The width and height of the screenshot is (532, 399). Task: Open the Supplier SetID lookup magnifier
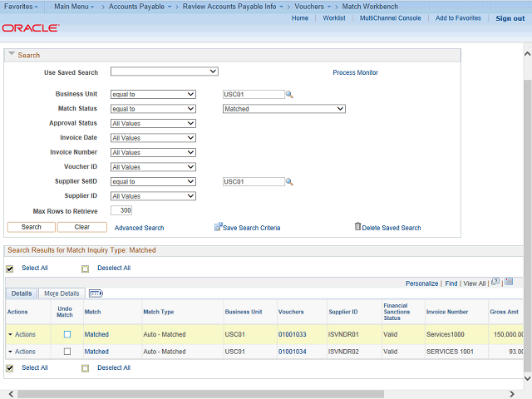pyautogui.click(x=290, y=182)
